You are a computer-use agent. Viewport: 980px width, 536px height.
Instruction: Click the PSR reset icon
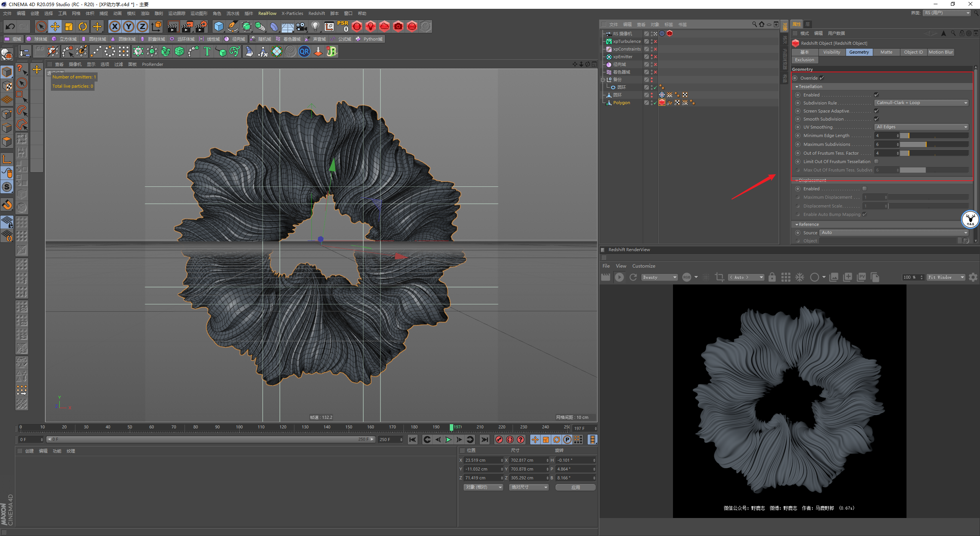tap(343, 26)
